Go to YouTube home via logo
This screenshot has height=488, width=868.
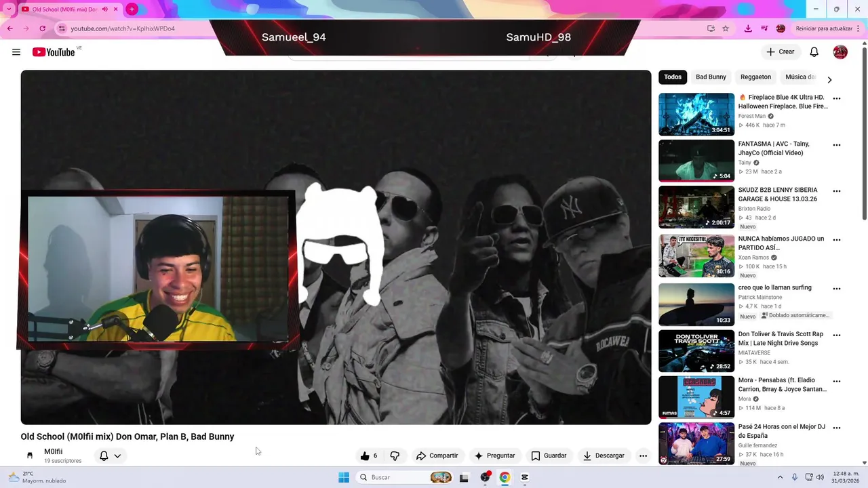(54, 52)
